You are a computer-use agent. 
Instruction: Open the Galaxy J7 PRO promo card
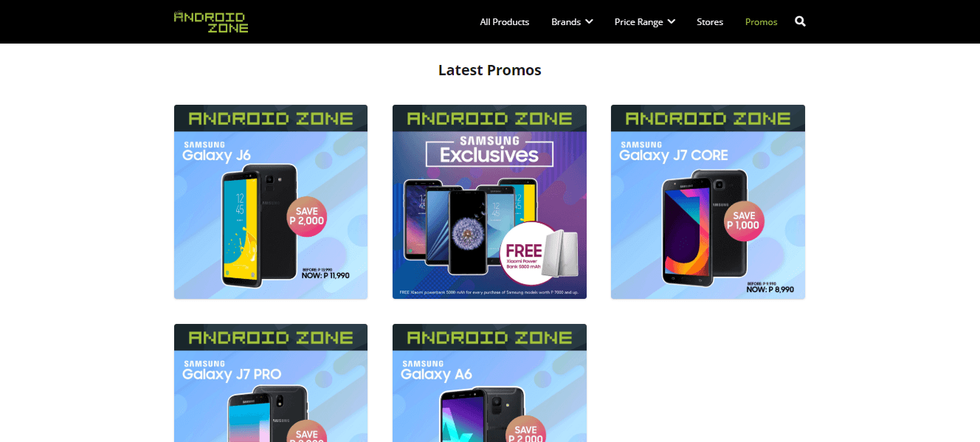click(x=271, y=383)
